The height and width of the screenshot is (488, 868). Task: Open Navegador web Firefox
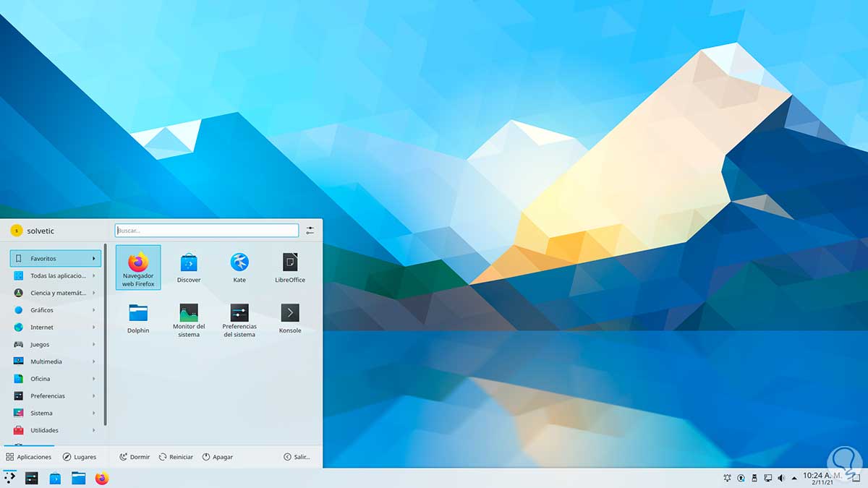click(137, 267)
